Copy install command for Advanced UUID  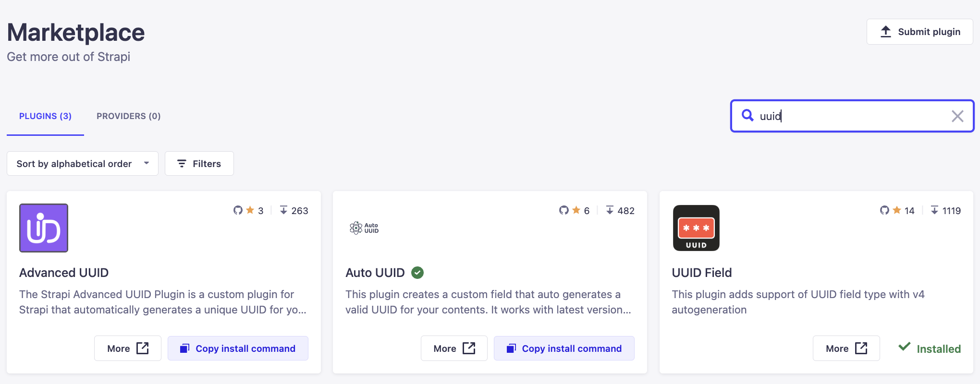pyautogui.click(x=238, y=348)
